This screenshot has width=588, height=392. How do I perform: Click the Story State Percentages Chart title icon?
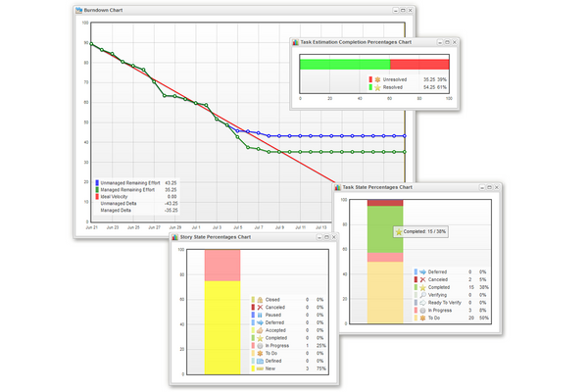point(175,237)
